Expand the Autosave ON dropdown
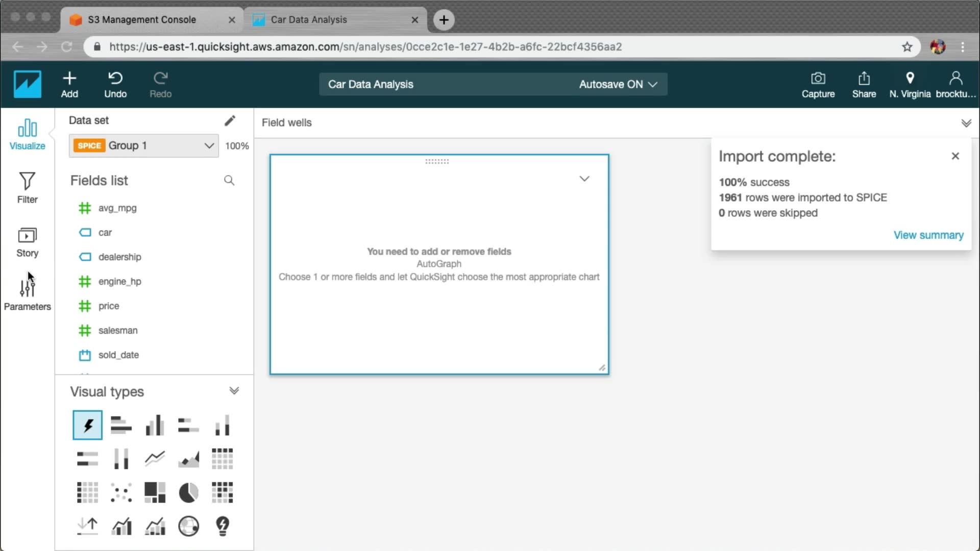 [618, 84]
